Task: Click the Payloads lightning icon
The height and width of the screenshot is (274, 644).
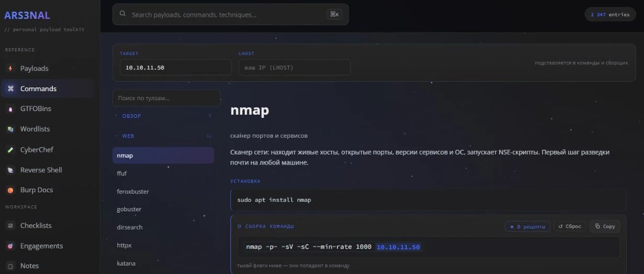Action: (10, 69)
